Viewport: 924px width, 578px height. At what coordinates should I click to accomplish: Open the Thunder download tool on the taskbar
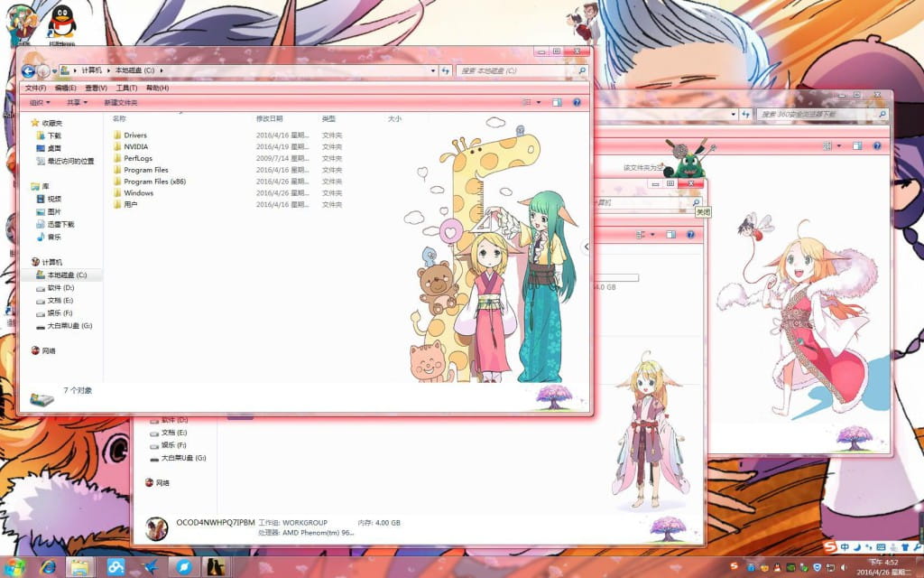click(x=148, y=567)
